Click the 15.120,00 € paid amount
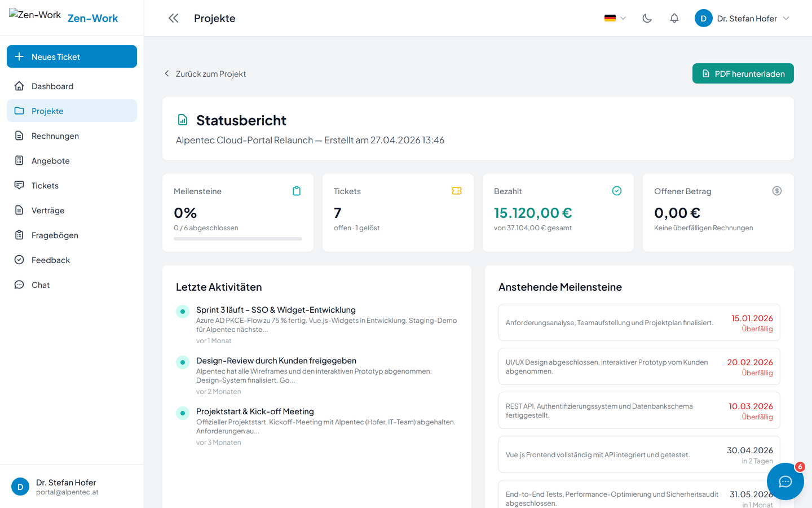This screenshot has height=508, width=812. tap(533, 213)
